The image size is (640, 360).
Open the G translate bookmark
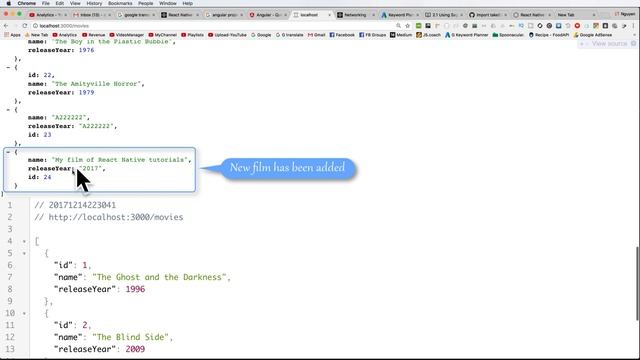click(x=289, y=35)
